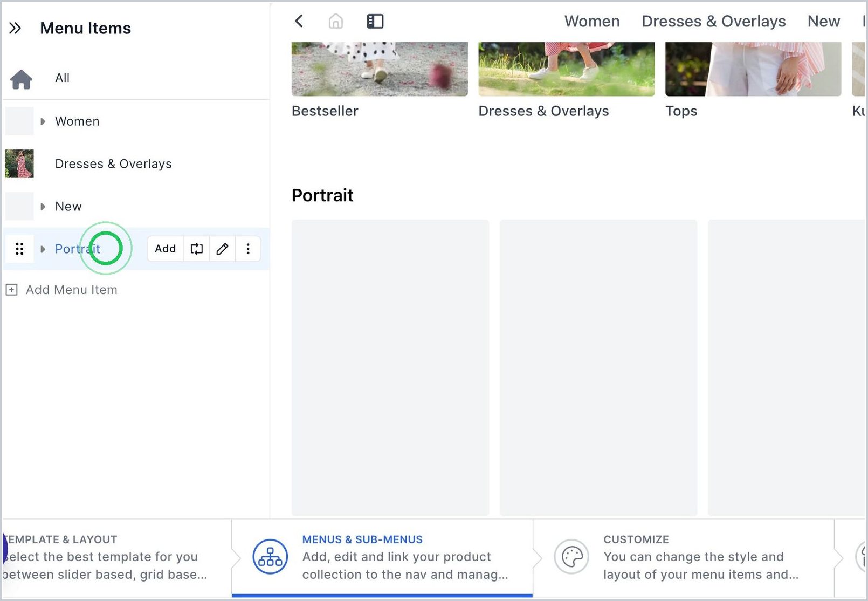Viewport: 868px width, 601px height.
Task: Click the replace icon on Portrait row
Action: tap(197, 249)
